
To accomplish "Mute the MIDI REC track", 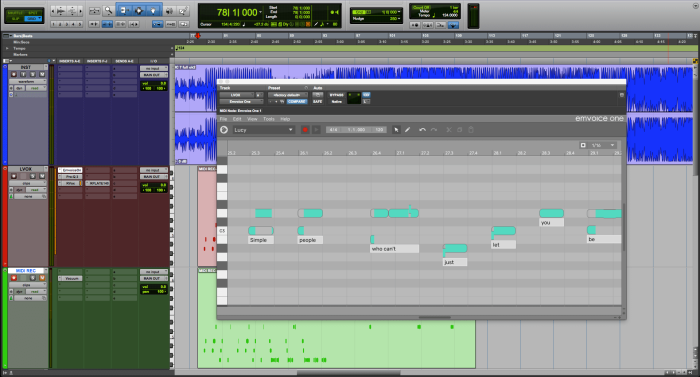I will [42, 278].
